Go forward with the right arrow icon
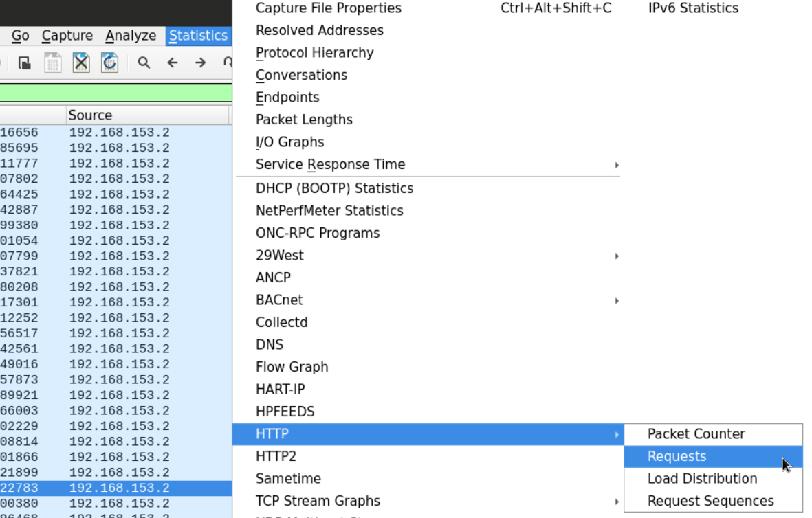This screenshot has width=812, height=518. point(201,63)
